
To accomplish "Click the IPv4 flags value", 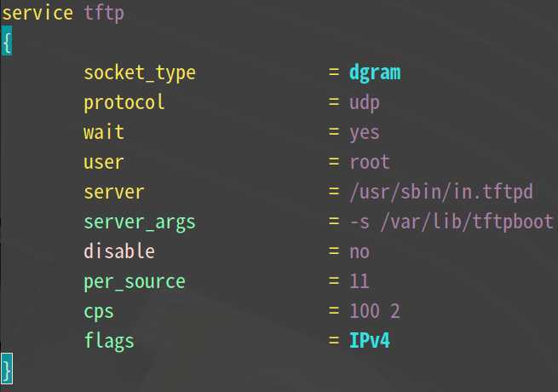I will point(370,340).
